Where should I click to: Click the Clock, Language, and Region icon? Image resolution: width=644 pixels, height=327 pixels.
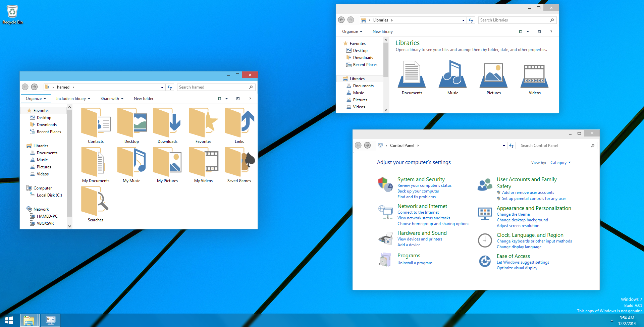pyautogui.click(x=485, y=240)
